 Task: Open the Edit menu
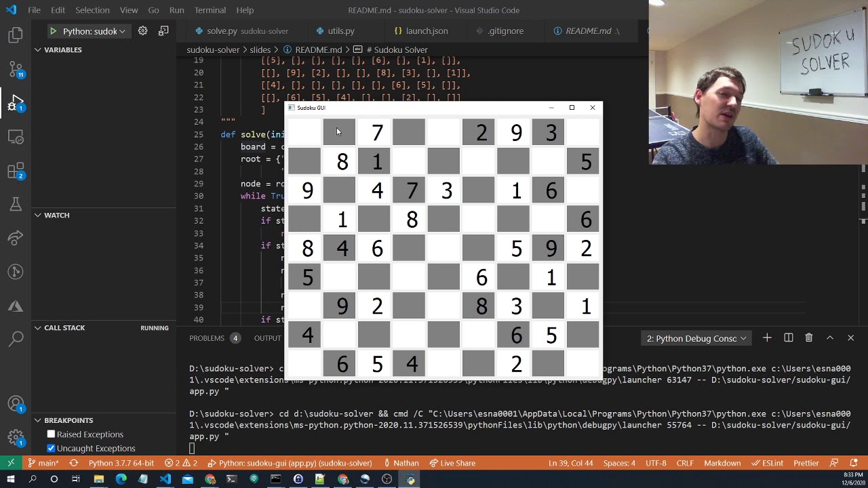58,10
